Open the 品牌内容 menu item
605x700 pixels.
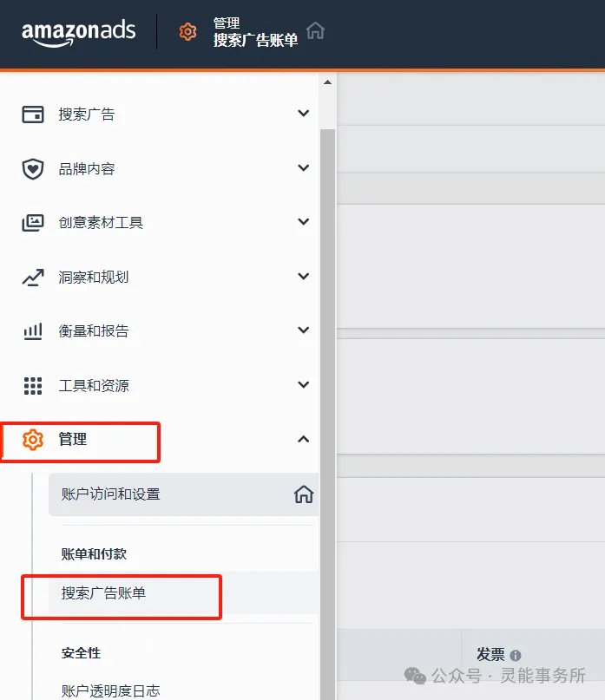(x=87, y=169)
